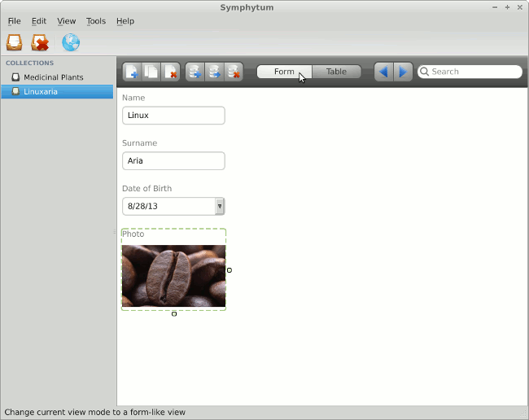The width and height of the screenshot is (529, 420).
Task: Click the photo's bottom resize handle
Action: tap(174, 314)
